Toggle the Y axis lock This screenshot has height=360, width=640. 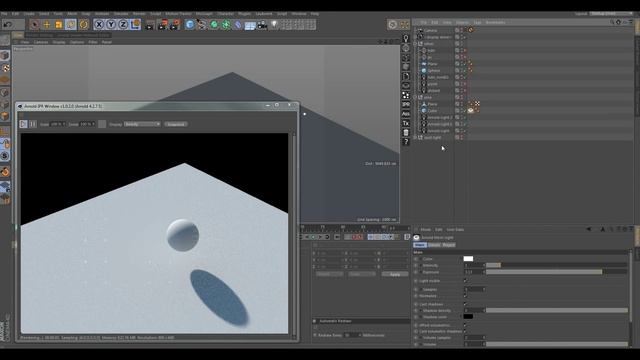(x=111, y=24)
